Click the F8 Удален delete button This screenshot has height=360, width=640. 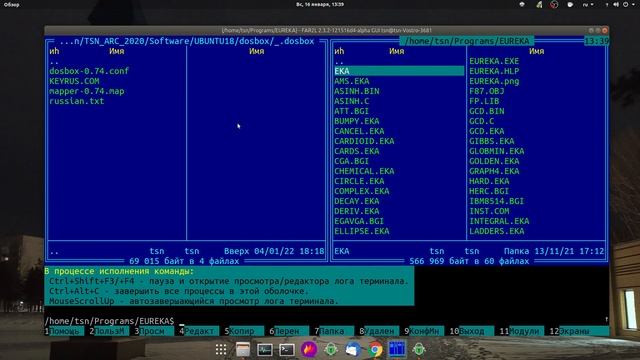pyautogui.click(x=381, y=331)
